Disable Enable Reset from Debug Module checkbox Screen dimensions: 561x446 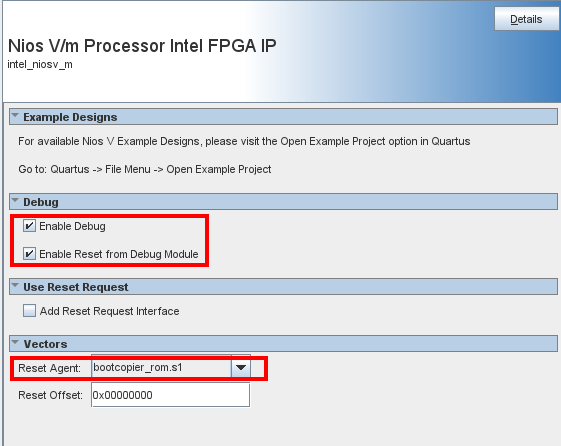pyautogui.click(x=29, y=254)
